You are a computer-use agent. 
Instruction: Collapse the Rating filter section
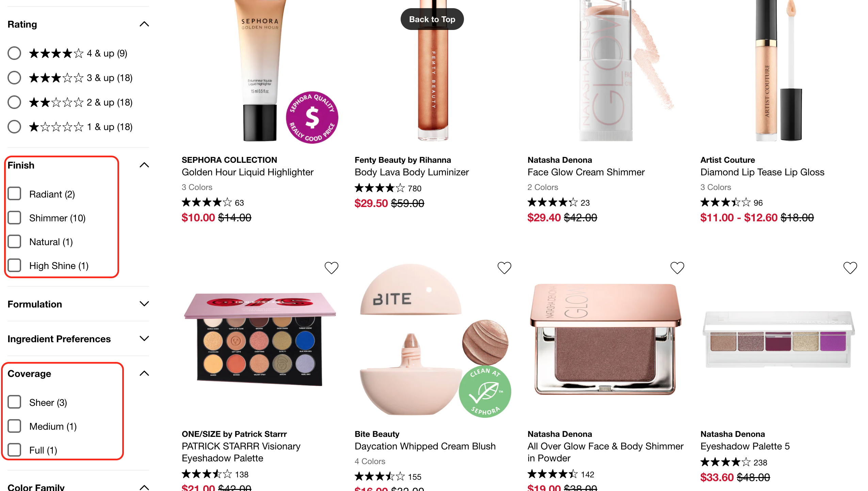pyautogui.click(x=144, y=24)
